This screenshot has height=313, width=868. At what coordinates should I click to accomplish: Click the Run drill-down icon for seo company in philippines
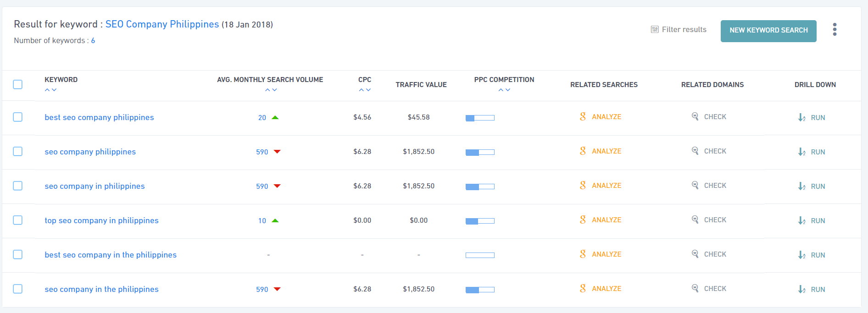801,186
